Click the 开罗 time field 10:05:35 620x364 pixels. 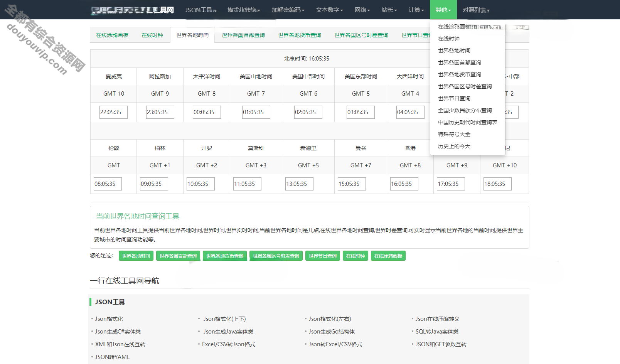[x=200, y=184]
